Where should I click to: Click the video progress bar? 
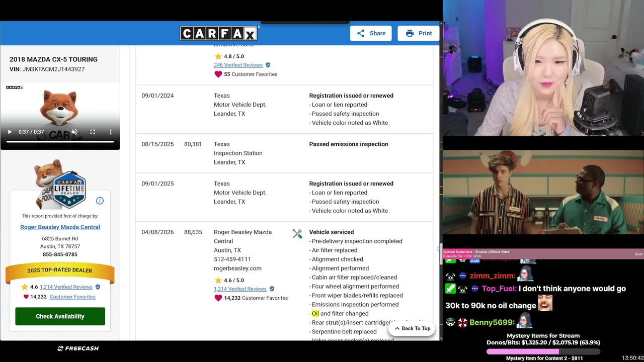pyautogui.click(x=60, y=142)
